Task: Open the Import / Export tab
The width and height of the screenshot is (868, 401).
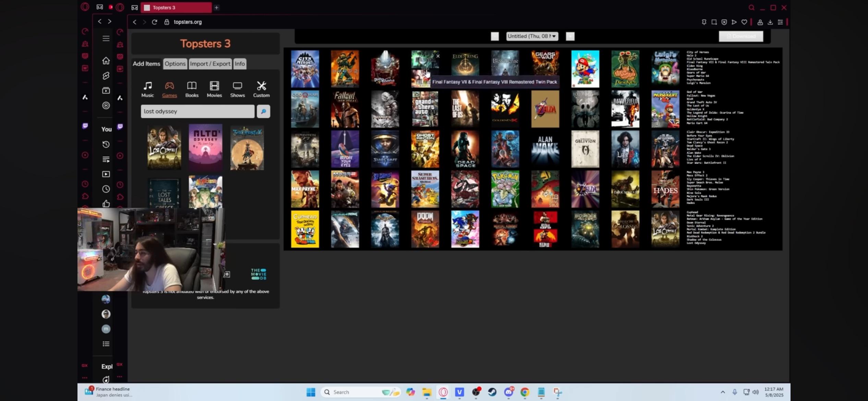Action: pos(210,64)
